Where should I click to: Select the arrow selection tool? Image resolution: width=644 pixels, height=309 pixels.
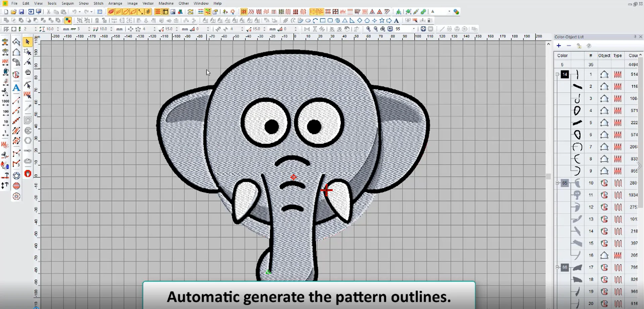(28, 42)
